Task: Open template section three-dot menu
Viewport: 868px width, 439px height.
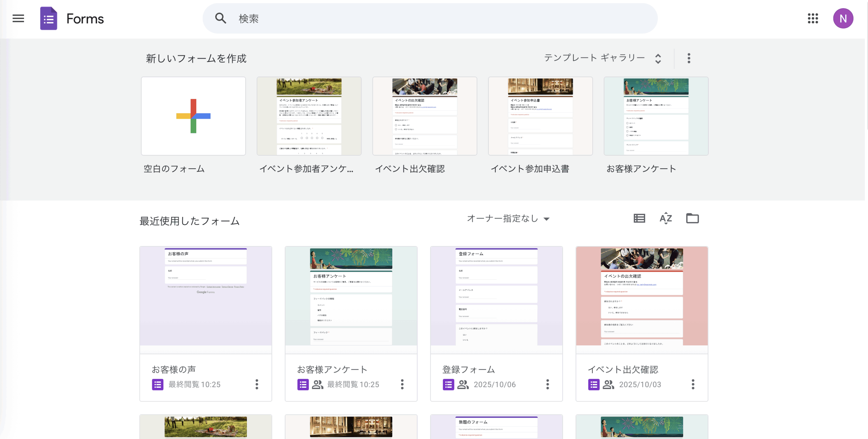Action: (x=689, y=58)
